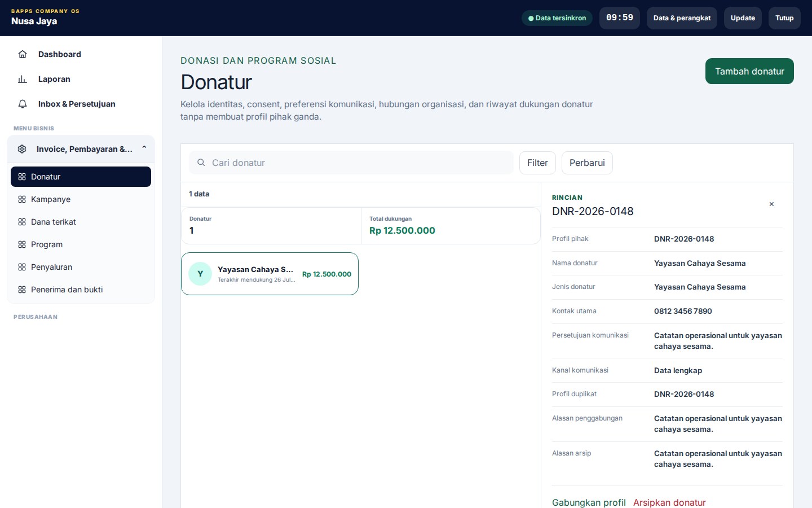Click the Persetujuan komunikasi note text
The width and height of the screenshot is (812, 508).
(x=718, y=341)
